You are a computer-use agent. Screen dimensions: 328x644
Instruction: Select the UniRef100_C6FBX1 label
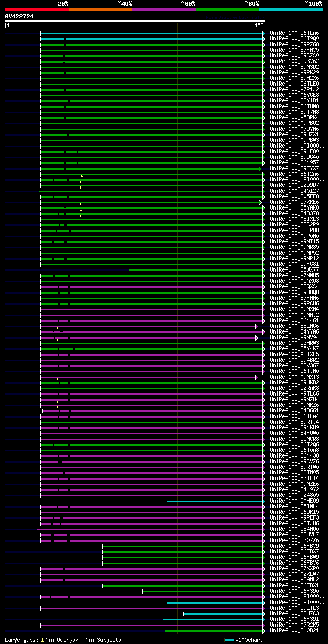(x=294, y=585)
